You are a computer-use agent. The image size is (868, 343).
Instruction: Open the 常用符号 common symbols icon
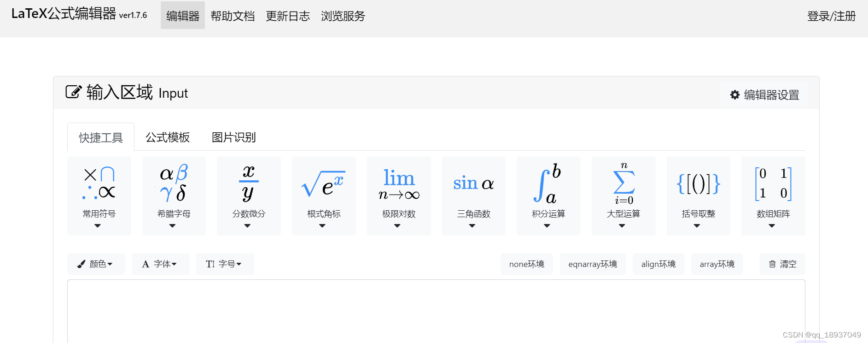[99, 183]
